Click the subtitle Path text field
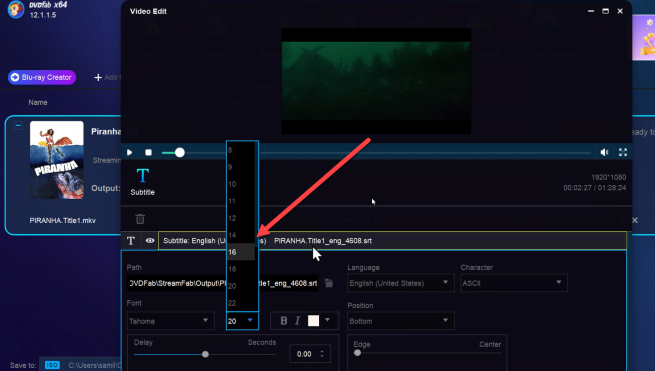The width and height of the screenshot is (655, 371). pos(222,283)
